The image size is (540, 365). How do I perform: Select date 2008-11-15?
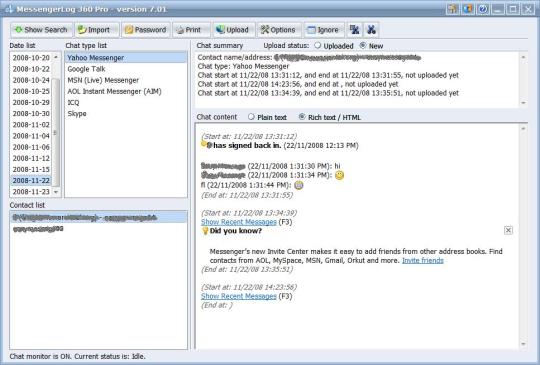pos(31,169)
